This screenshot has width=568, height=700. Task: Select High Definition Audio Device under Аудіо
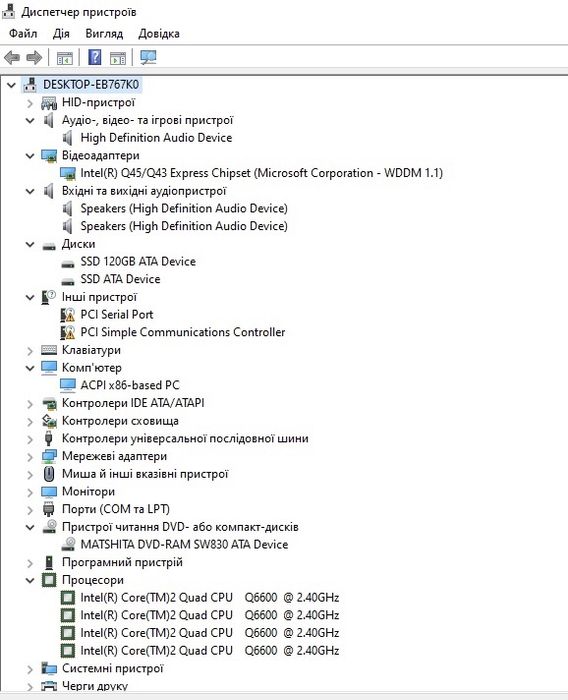(x=156, y=138)
